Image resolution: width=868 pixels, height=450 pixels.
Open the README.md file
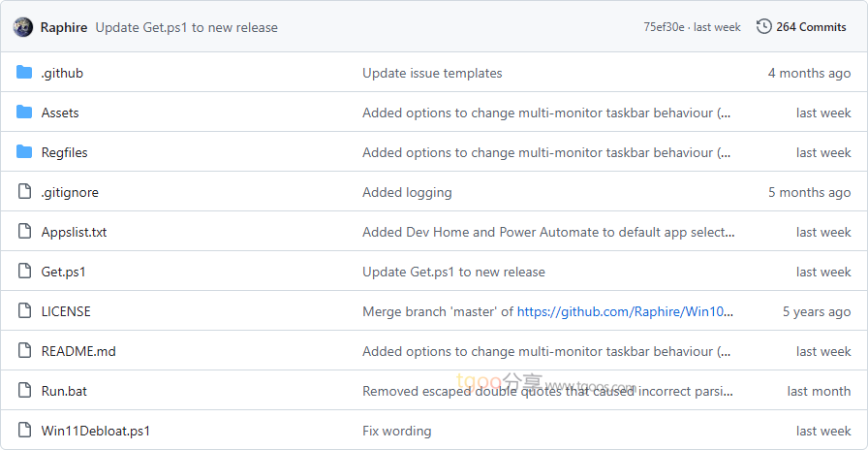pyautogui.click(x=78, y=351)
